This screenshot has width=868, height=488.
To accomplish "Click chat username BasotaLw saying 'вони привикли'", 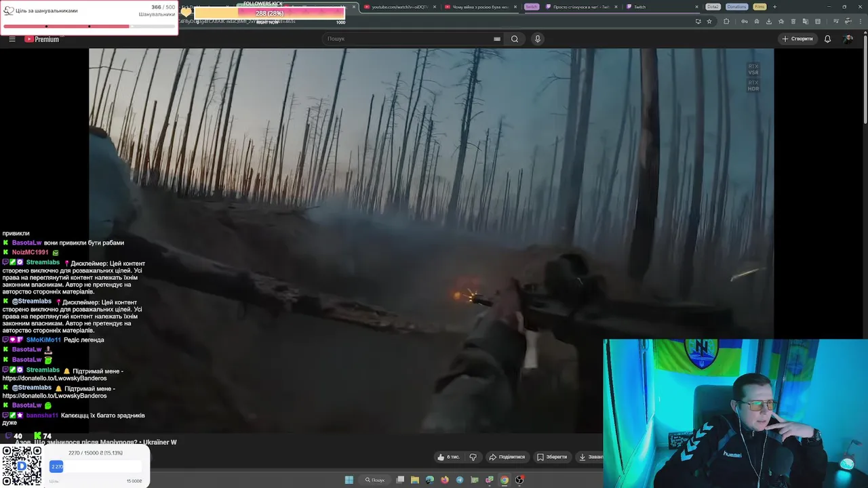I will tap(26, 243).
